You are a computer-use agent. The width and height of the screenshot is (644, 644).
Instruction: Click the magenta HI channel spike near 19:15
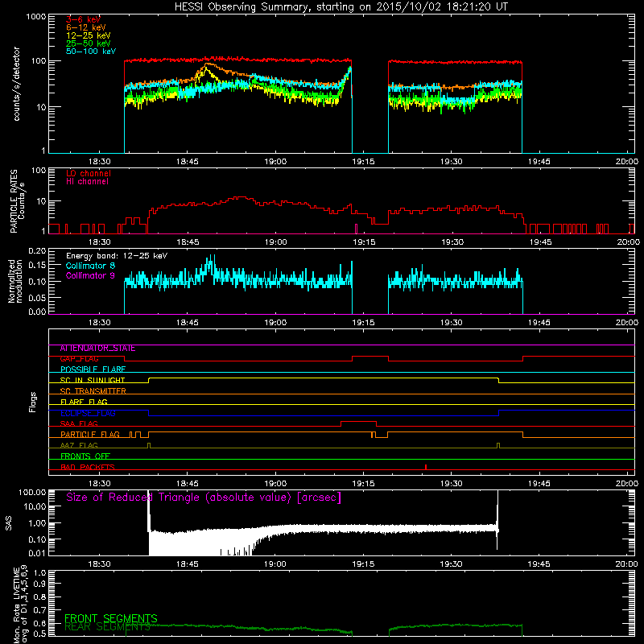click(356, 229)
